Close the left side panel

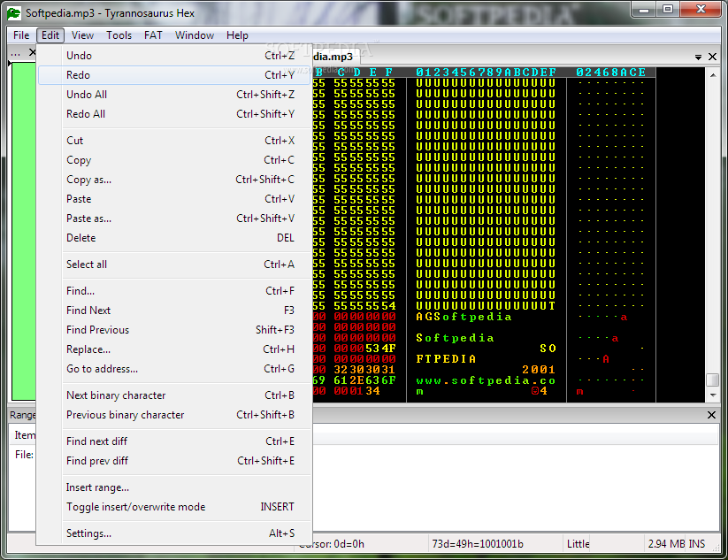coord(32,52)
